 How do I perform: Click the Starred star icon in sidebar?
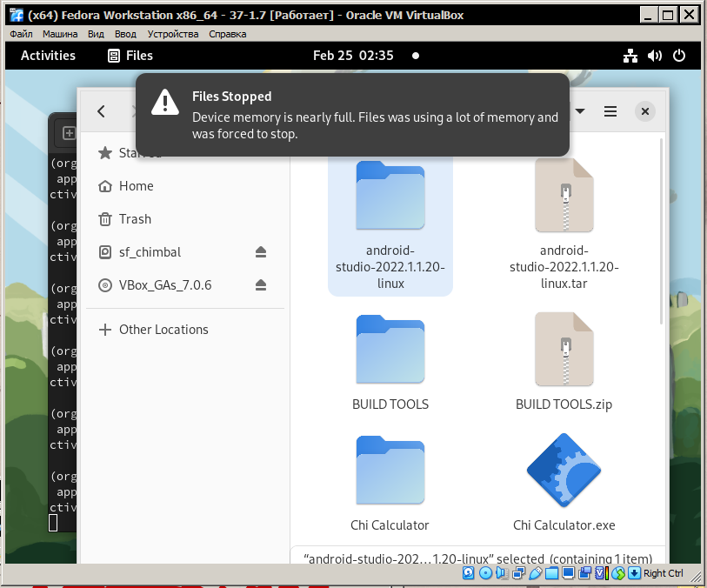[x=105, y=153]
